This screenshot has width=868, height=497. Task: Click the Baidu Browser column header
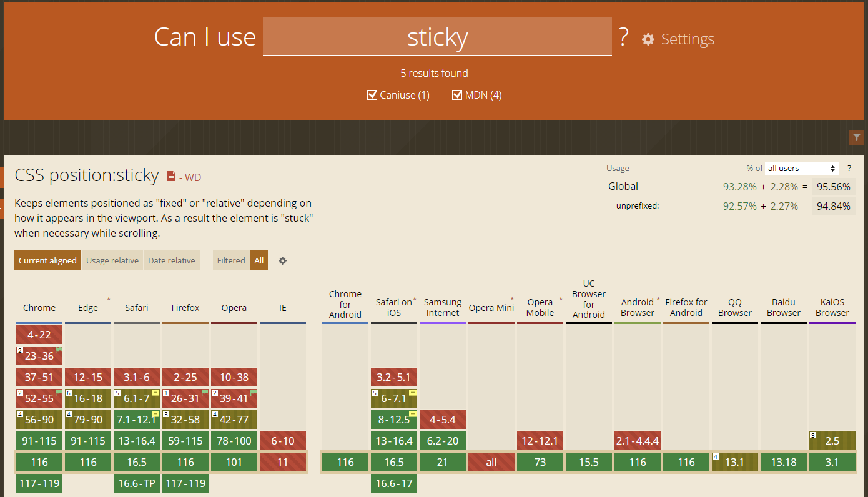pos(784,307)
